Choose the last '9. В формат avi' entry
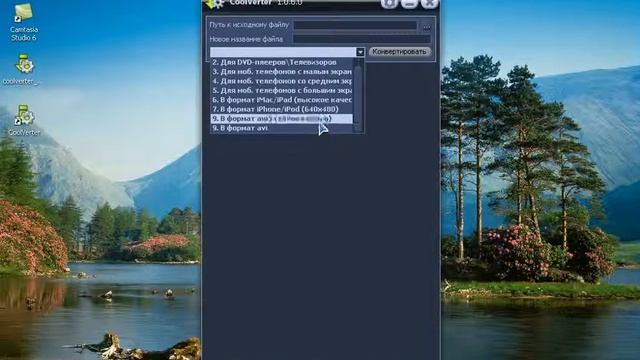The width and height of the screenshot is (640, 360). point(282,128)
